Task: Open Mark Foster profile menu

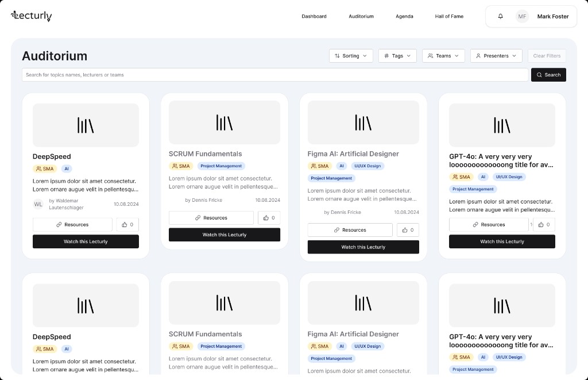Action: tap(553, 17)
